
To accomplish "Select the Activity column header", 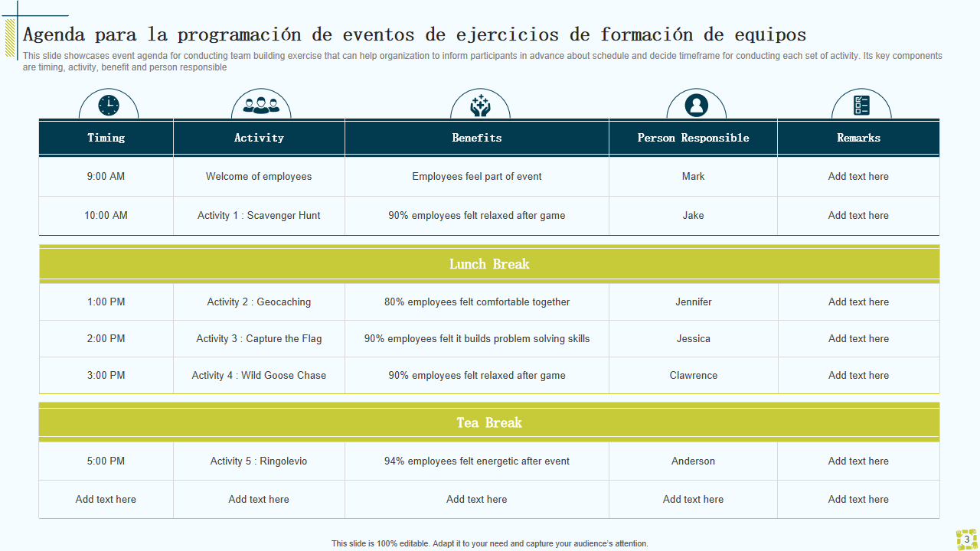I will pos(259,138).
